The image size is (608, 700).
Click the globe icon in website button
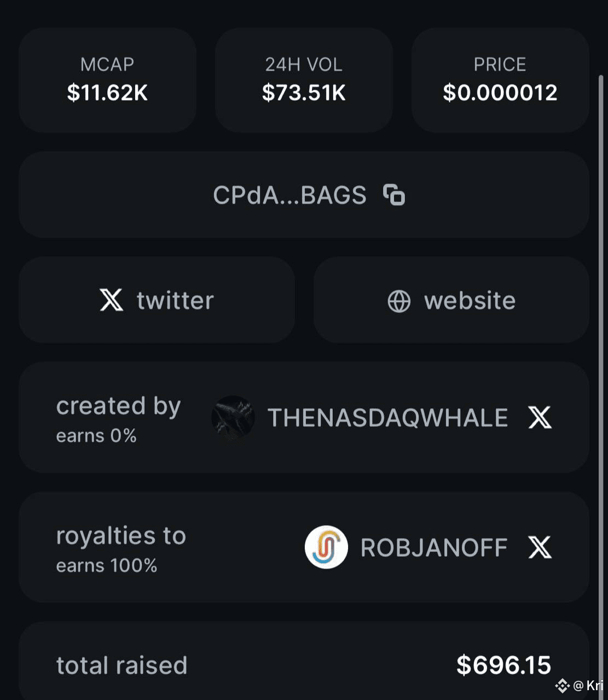(399, 301)
